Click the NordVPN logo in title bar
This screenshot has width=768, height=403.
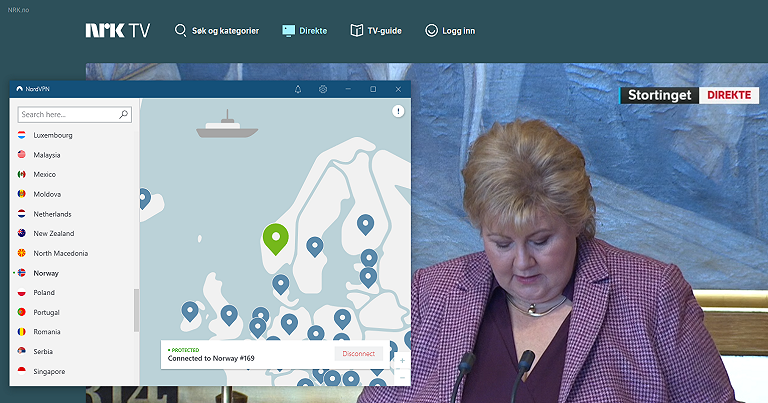(20, 89)
